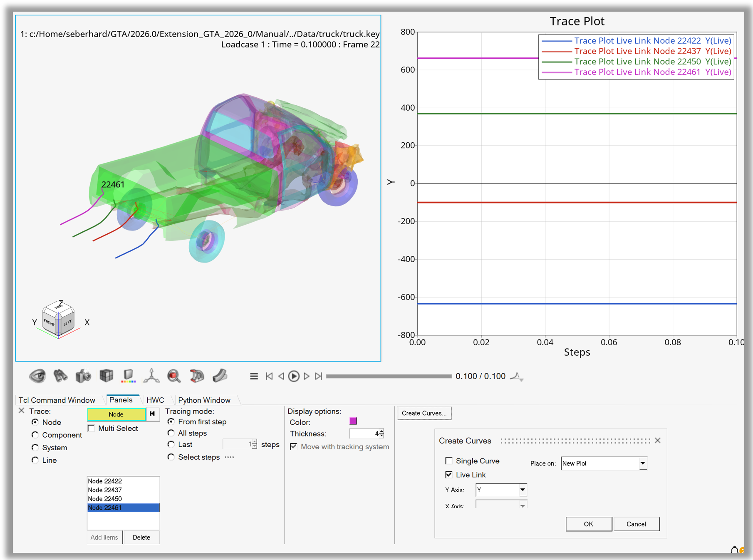The image size is (753, 560).
Task: Click Node 22461 legend entry in plot
Action: 637,72
